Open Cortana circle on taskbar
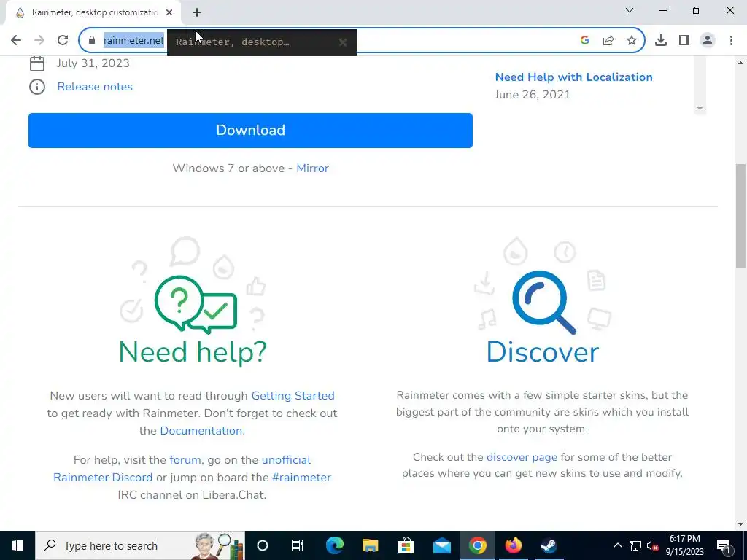The width and height of the screenshot is (747, 560). [263, 545]
